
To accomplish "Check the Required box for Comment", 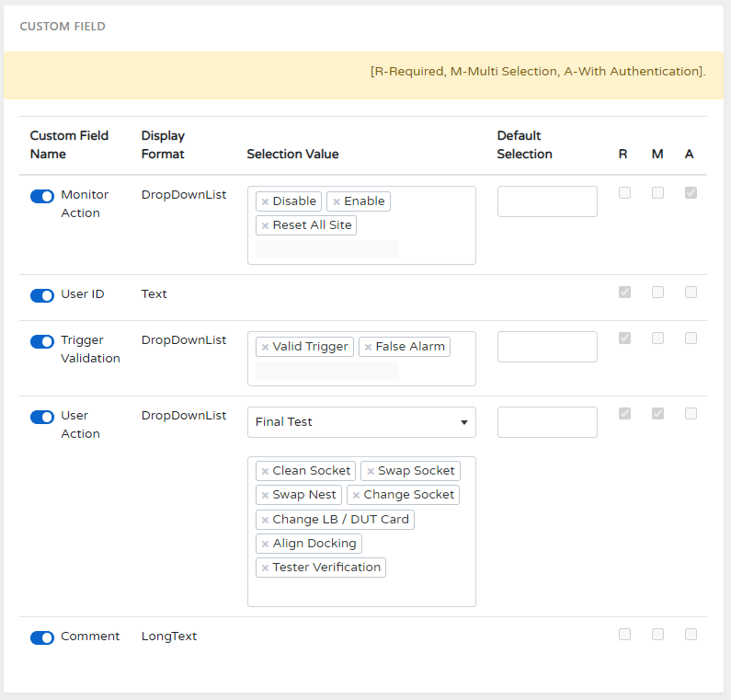I will pos(624,634).
